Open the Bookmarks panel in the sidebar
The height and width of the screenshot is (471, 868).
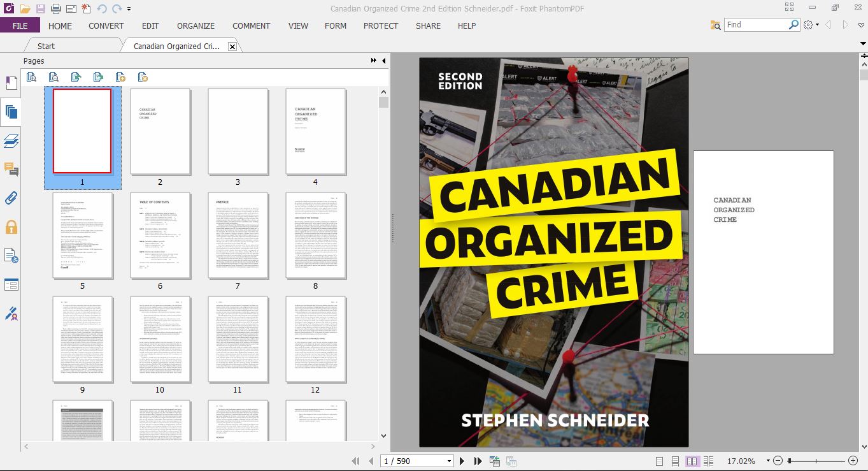11,83
